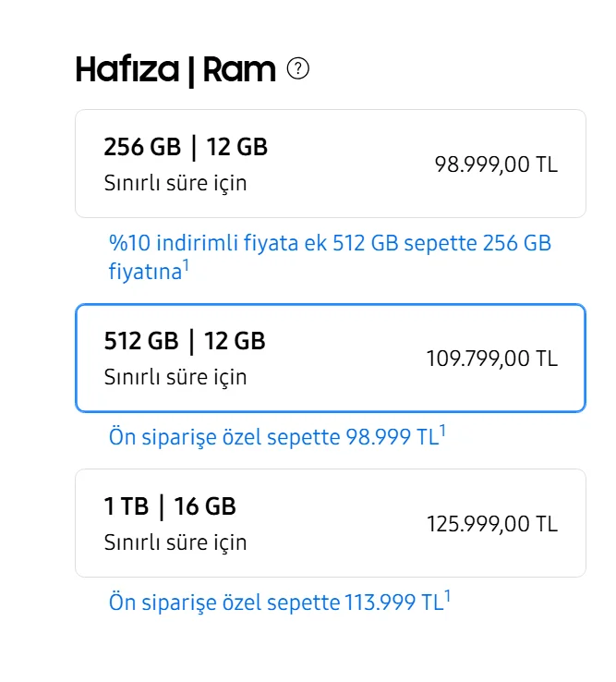Click the 512 GB | 12 GB title text
This screenshot has height=682, width=616.
(185, 341)
